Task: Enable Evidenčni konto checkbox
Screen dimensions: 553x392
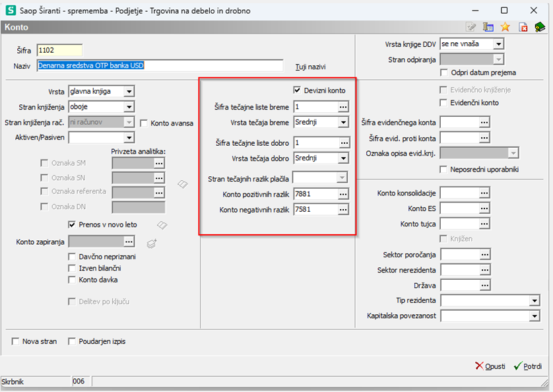Action: point(443,103)
